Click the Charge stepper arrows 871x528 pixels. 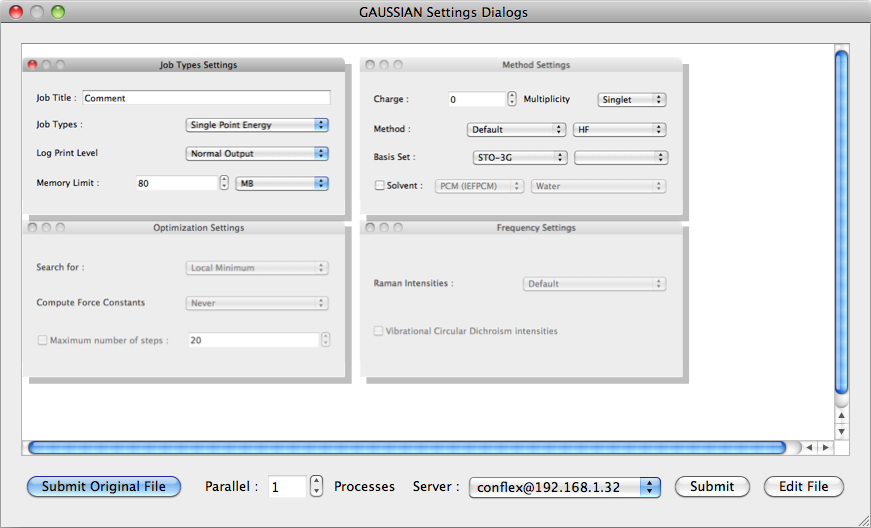pos(512,99)
